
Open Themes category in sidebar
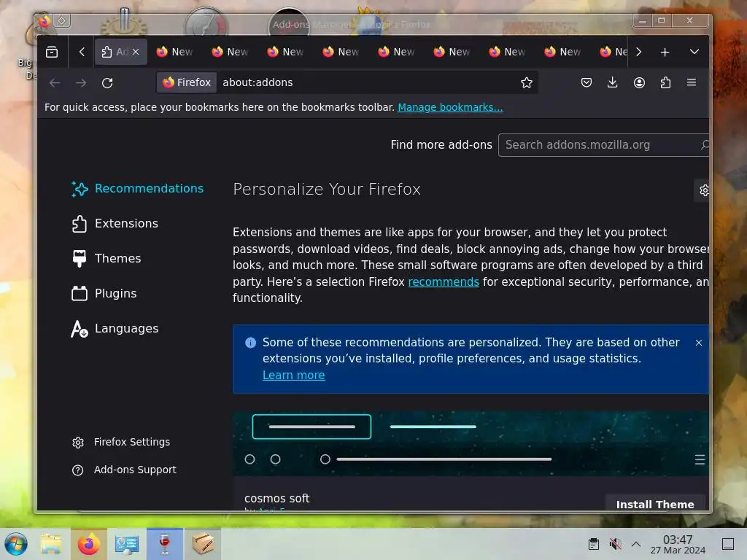click(x=107, y=259)
